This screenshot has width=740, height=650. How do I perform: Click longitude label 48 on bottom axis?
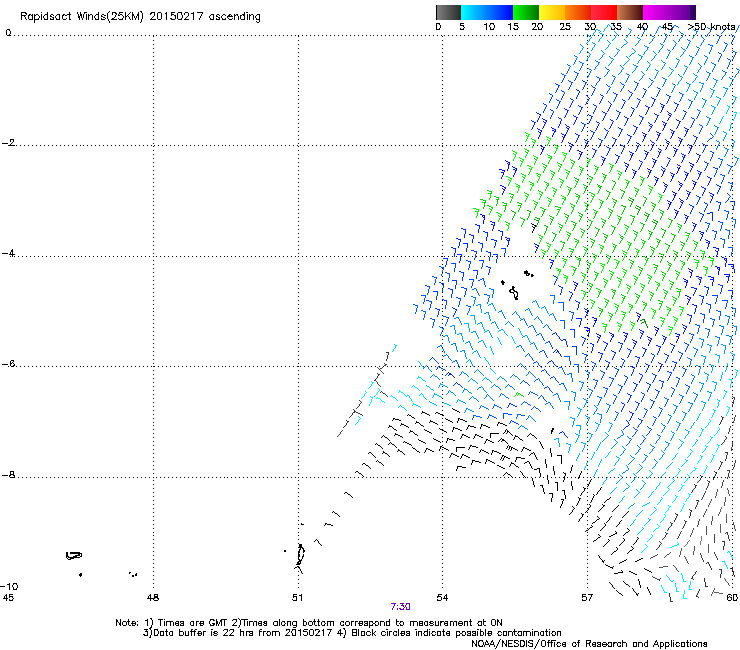point(153,598)
